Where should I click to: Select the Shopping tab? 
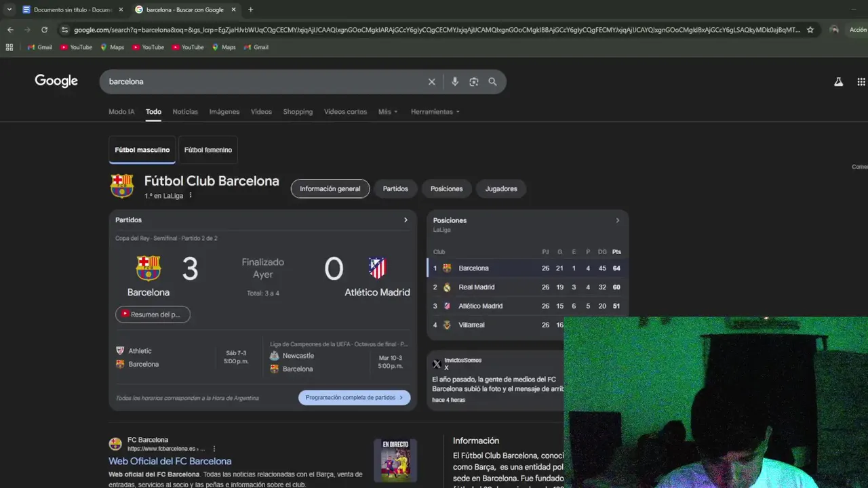pos(298,112)
